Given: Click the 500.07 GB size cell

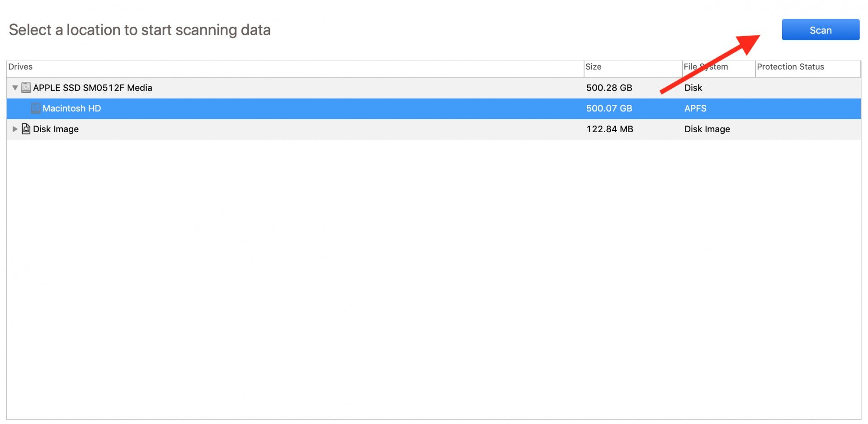Looking at the screenshot, I should [x=609, y=109].
